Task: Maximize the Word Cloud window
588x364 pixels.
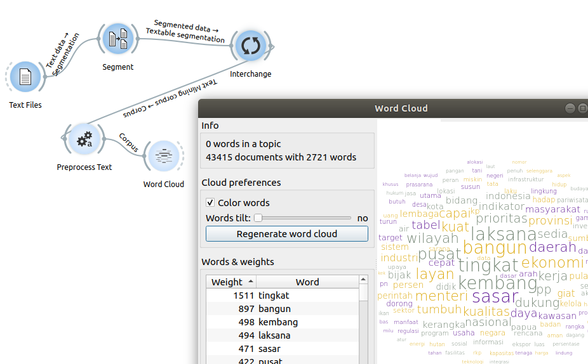Action: pos(582,108)
